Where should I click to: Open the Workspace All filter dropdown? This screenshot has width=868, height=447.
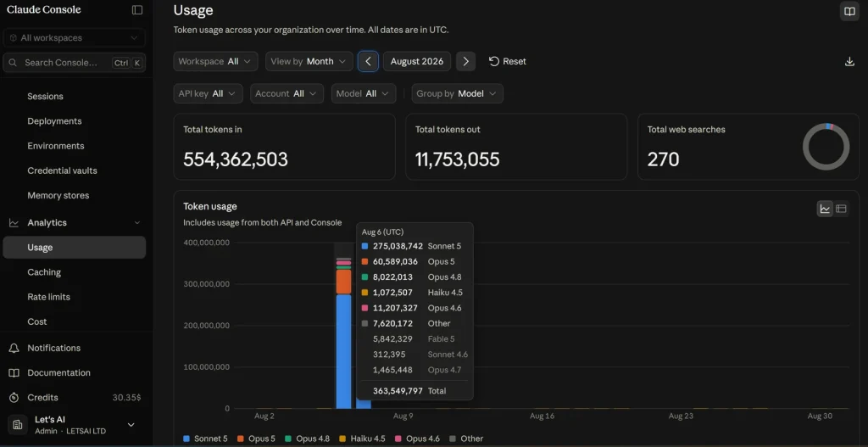click(x=215, y=61)
